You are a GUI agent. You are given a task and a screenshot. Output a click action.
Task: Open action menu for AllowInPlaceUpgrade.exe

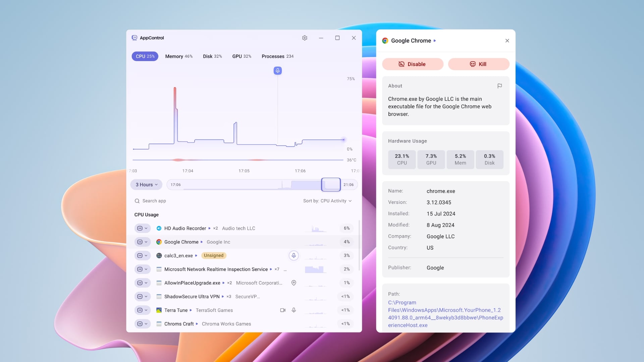[x=143, y=283]
